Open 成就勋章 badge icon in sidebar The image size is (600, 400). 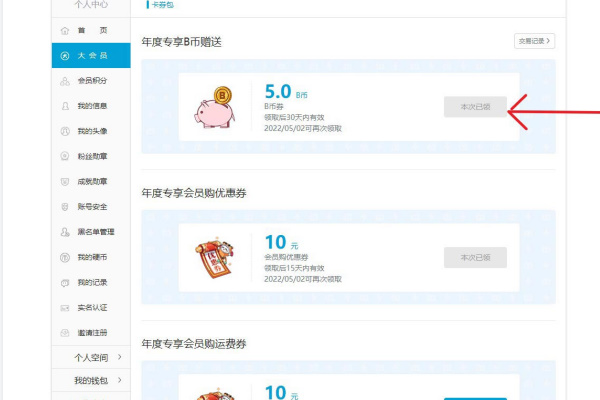pyautogui.click(x=65, y=181)
